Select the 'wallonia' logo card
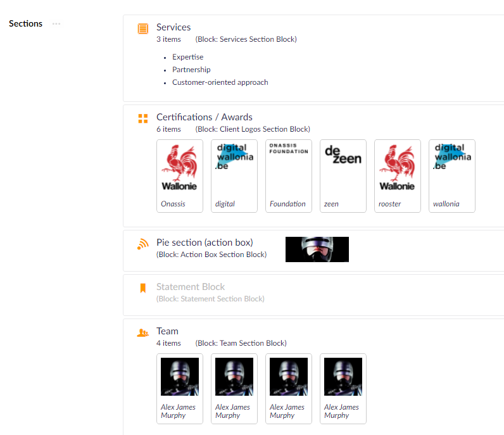504x435 pixels. pyautogui.click(x=452, y=175)
